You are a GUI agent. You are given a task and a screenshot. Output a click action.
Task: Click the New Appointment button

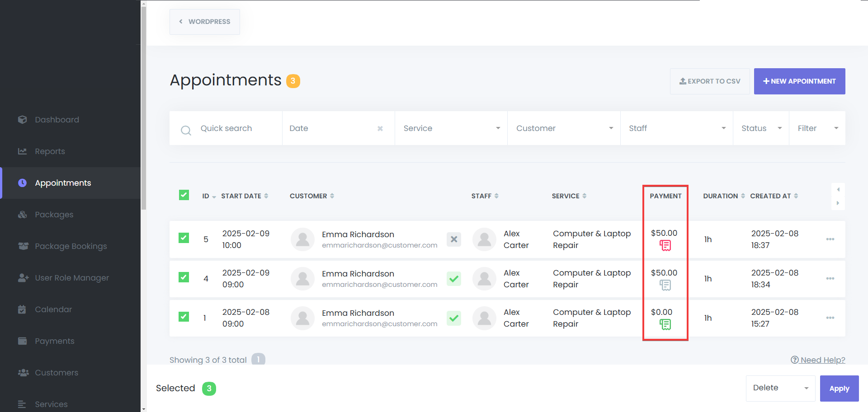click(799, 81)
